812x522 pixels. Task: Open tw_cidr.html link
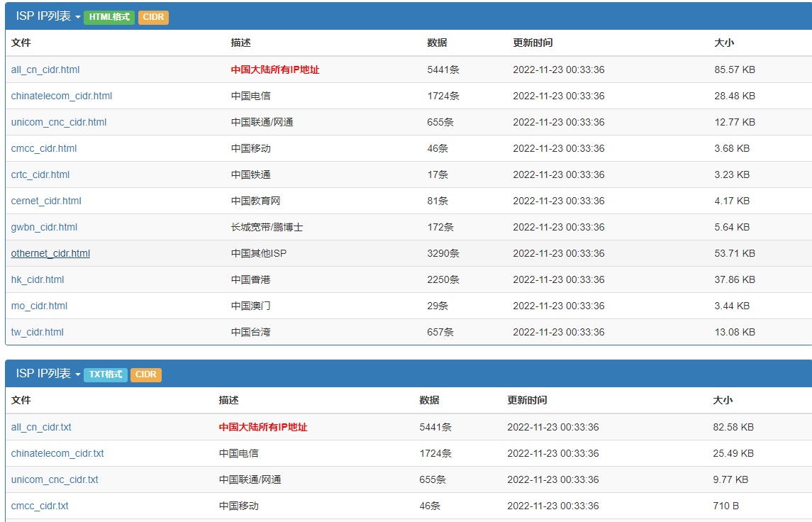(x=38, y=332)
